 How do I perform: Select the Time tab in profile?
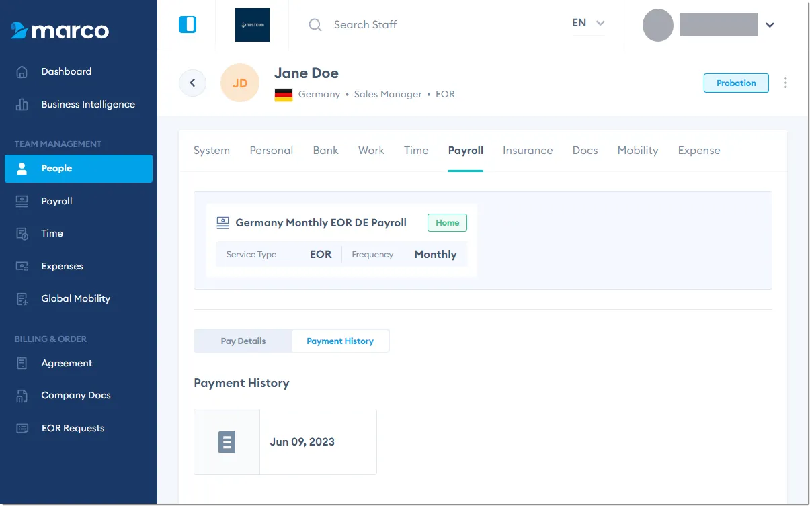[416, 151]
